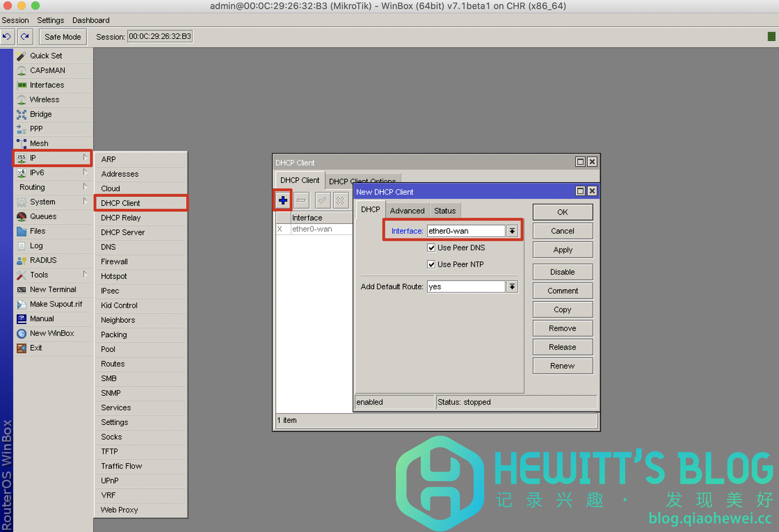
Task: Expand the IPv6 submenu in sidebar
Action: (53, 172)
